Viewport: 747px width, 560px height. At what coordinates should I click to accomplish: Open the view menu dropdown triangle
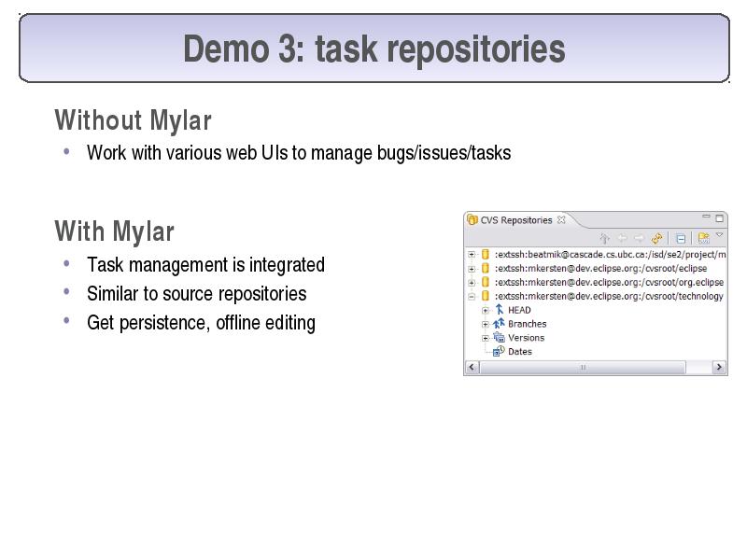pyautogui.click(x=719, y=235)
